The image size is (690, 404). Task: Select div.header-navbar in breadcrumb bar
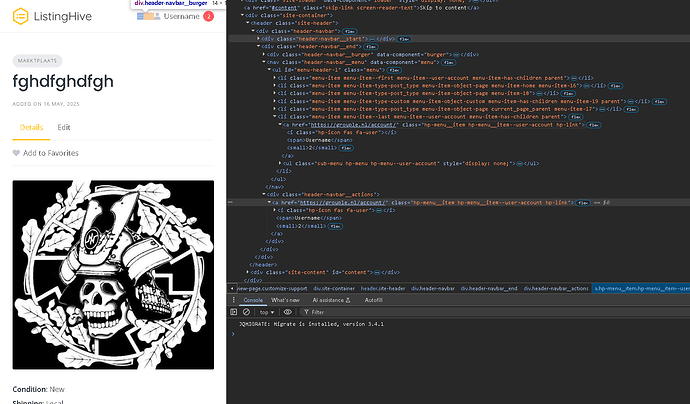433,288
